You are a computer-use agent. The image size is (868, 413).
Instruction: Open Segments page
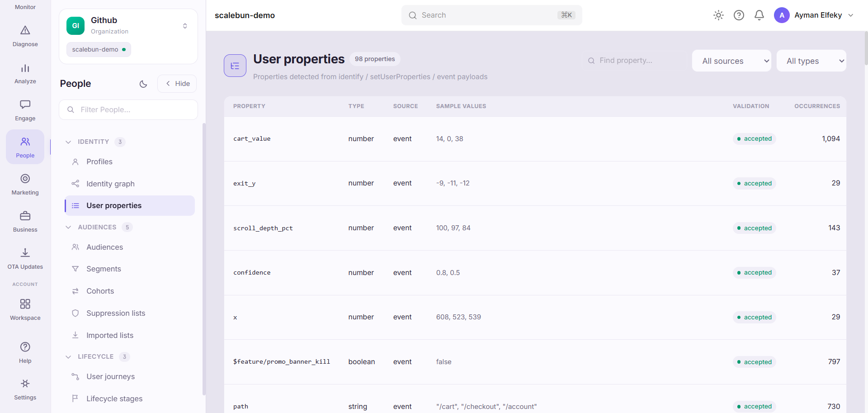(x=130, y=269)
